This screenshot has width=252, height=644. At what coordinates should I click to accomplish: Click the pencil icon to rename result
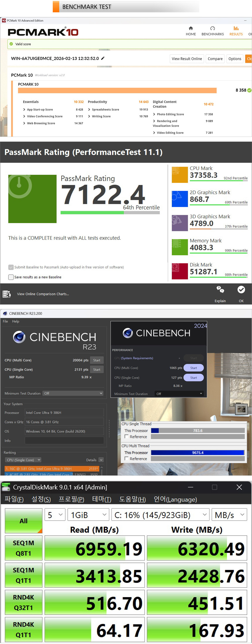(103, 58)
